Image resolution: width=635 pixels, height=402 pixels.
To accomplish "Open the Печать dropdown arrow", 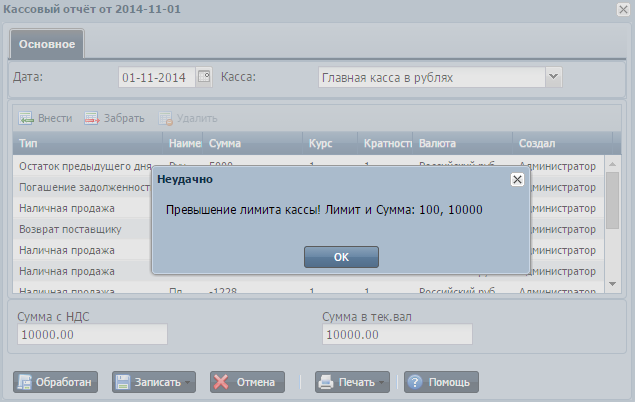I will click(382, 382).
